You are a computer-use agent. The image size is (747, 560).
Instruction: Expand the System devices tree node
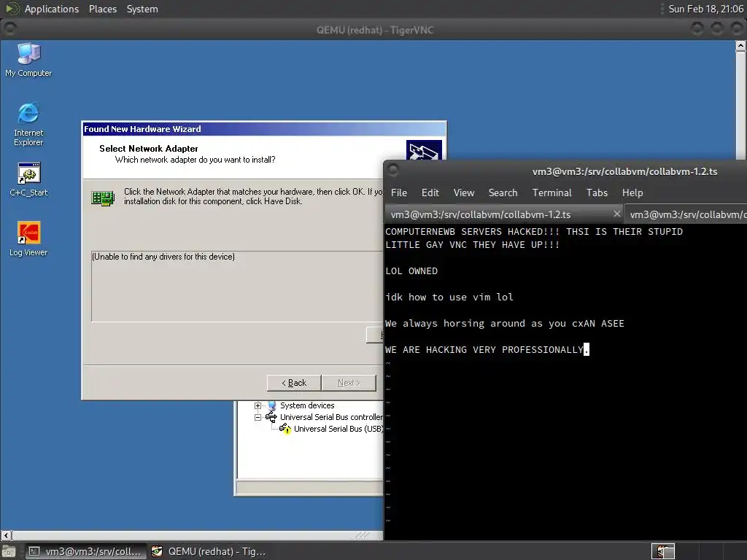[258, 405]
